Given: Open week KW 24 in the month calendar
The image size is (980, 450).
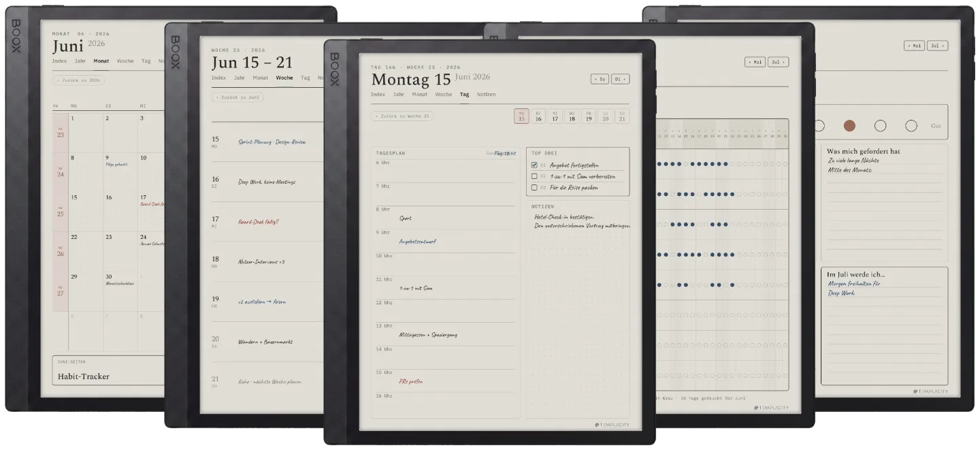Looking at the screenshot, I should pyautogui.click(x=60, y=172).
